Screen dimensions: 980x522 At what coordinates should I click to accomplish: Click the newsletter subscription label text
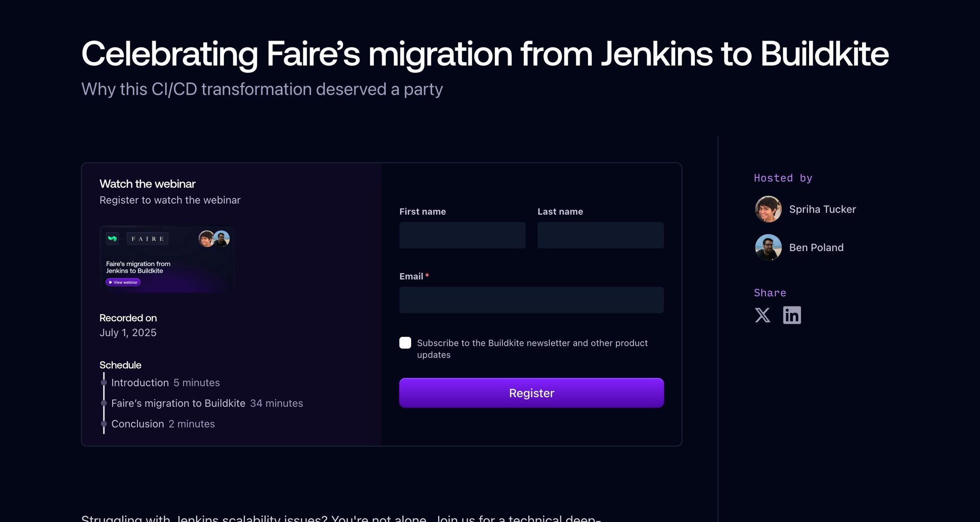tap(532, 349)
